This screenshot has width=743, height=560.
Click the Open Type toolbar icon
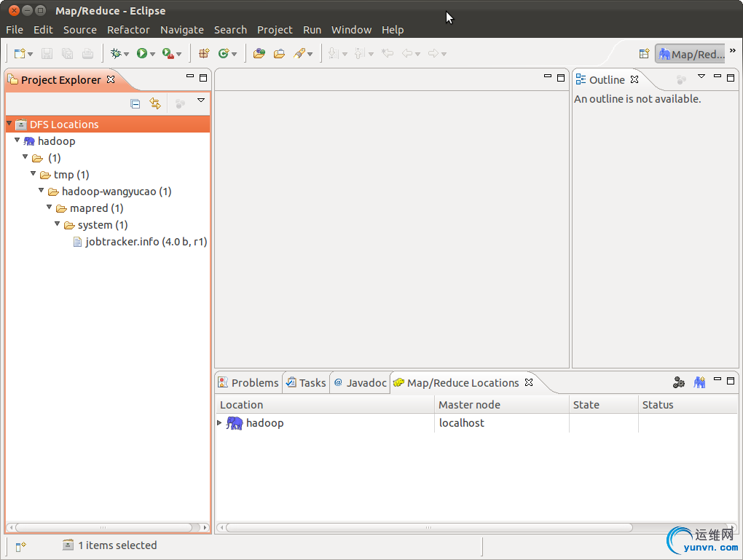[x=259, y=54]
